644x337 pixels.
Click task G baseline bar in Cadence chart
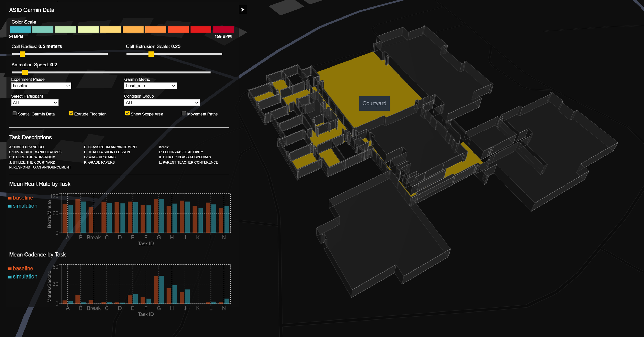[156, 290]
